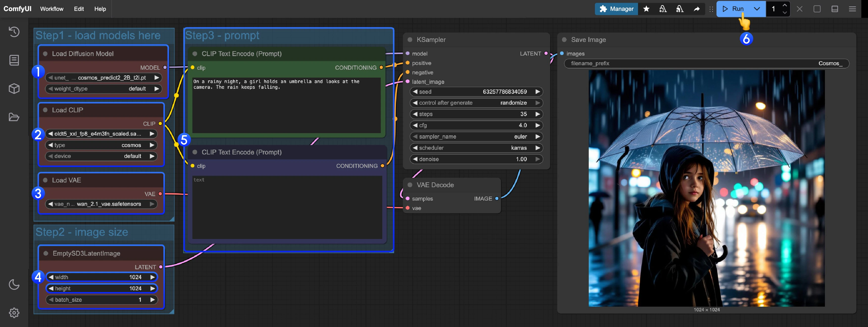The height and width of the screenshot is (327, 868).
Task: Open the model library panel
Action: 14,89
